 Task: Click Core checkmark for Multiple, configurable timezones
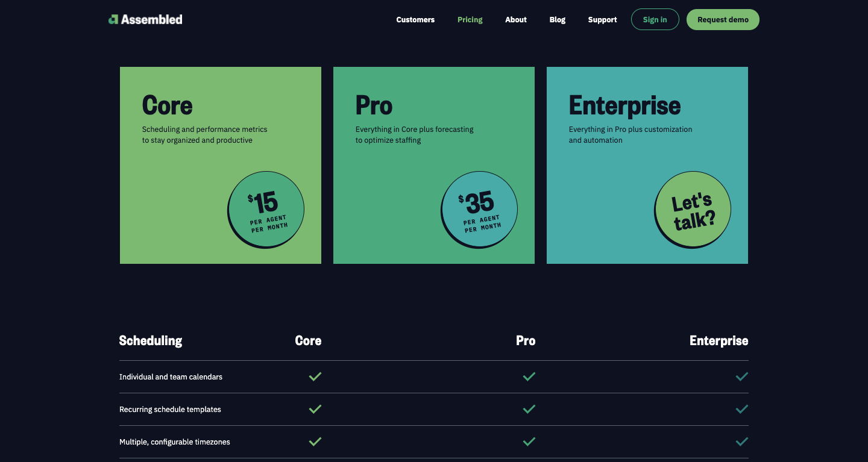(x=315, y=442)
